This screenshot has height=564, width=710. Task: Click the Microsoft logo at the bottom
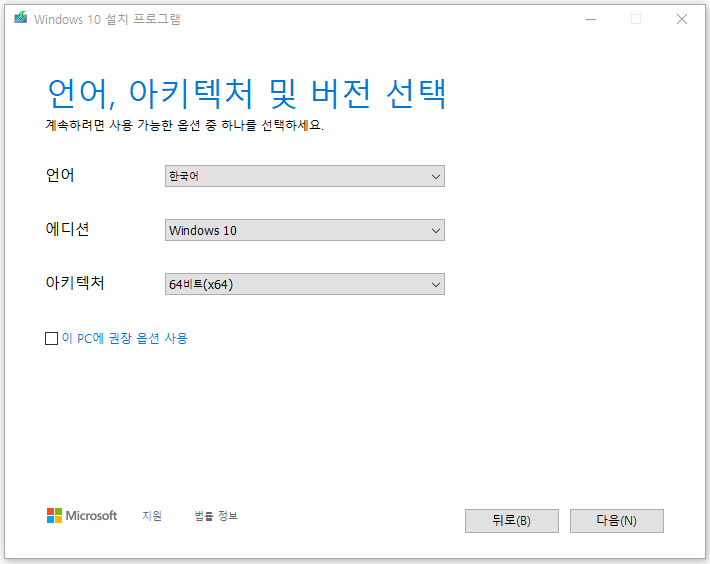[82, 516]
